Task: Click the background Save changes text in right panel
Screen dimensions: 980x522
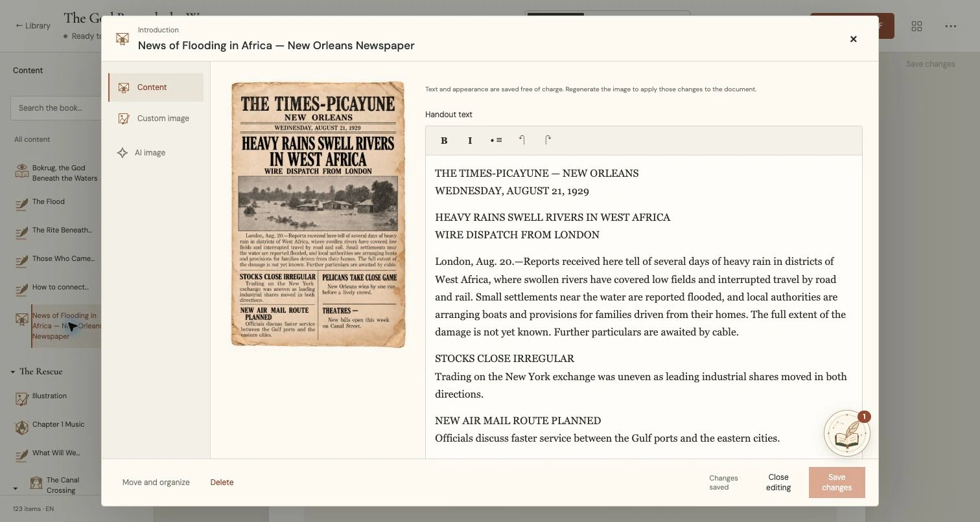Action: (930, 64)
